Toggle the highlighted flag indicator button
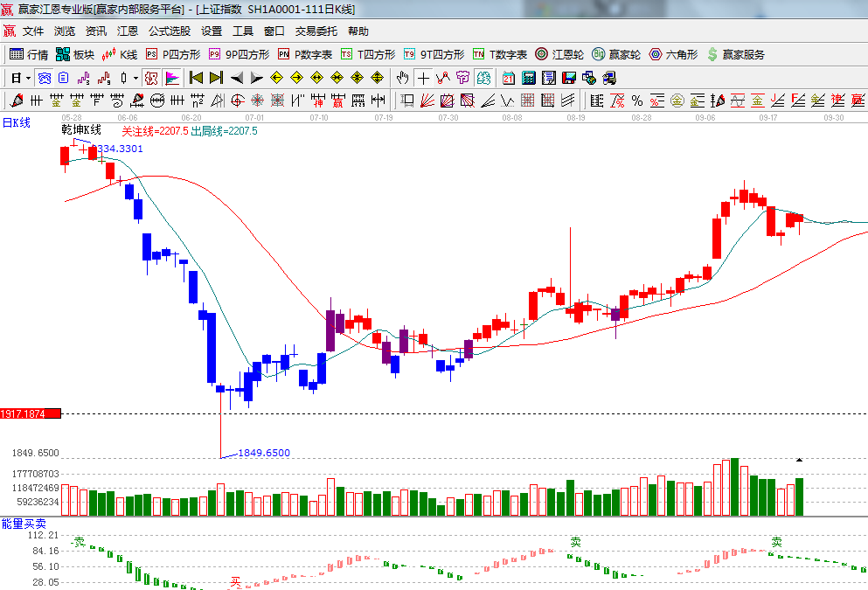The height and width of the screenshot is (590, 868). click(172, 78)
